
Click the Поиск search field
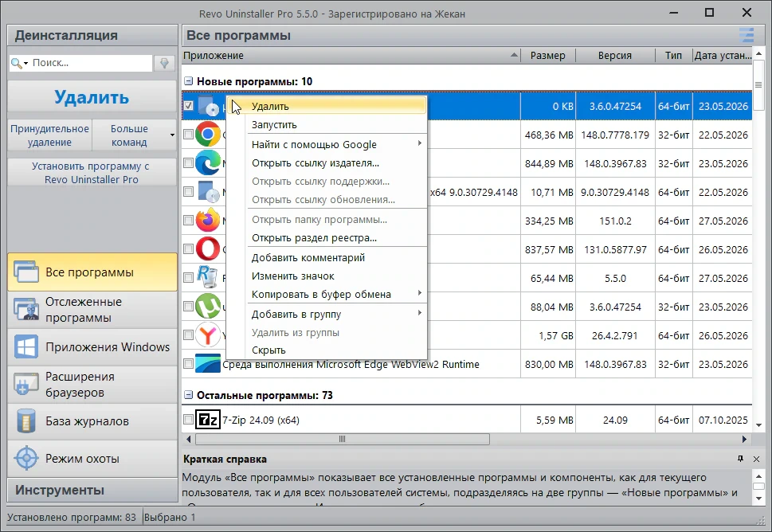click(91, 63)
